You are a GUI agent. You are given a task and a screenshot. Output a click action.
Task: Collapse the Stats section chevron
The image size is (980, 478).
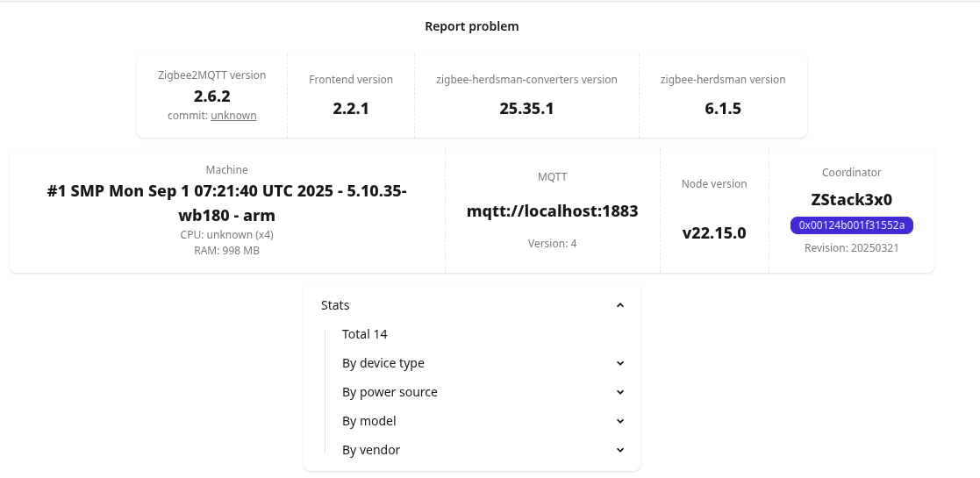coord(620,305)
